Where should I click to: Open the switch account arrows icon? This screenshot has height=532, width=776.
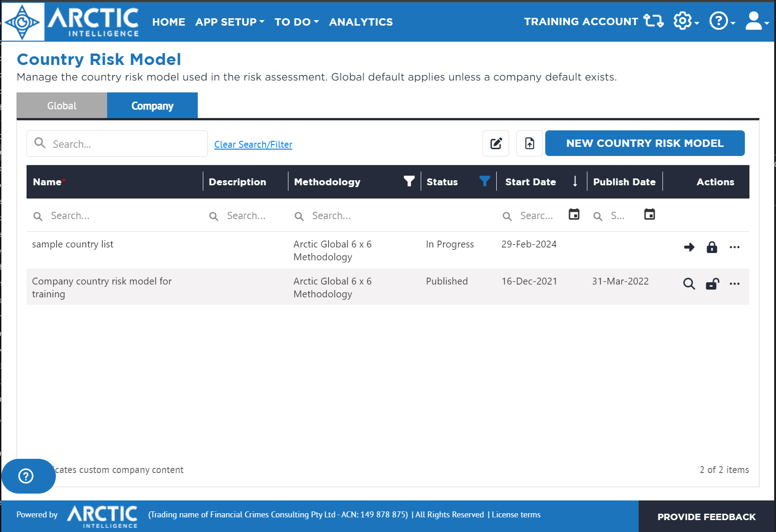(x=653, y=21)
